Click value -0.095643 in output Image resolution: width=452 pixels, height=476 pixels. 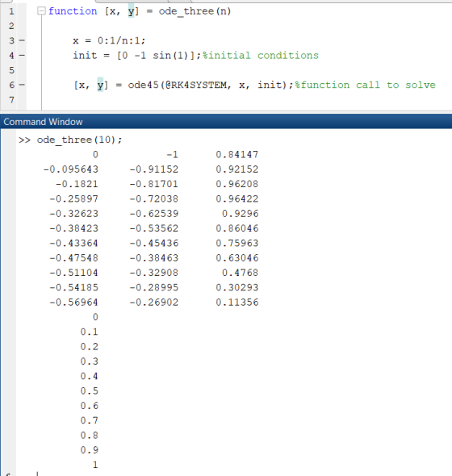pyautogui.click(x=71, y=169)
